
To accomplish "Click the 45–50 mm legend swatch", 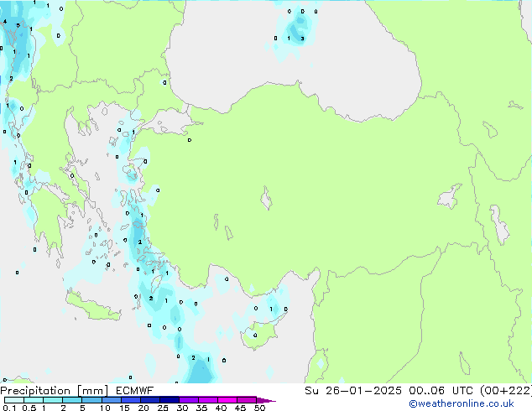I will 247,400.
